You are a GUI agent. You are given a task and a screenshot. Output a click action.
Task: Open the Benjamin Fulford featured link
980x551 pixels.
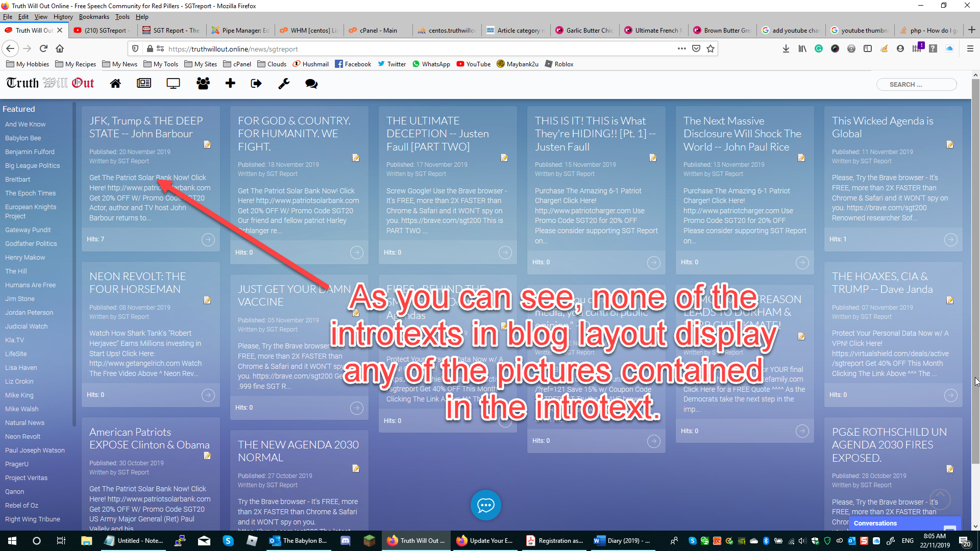click(30, 152)
